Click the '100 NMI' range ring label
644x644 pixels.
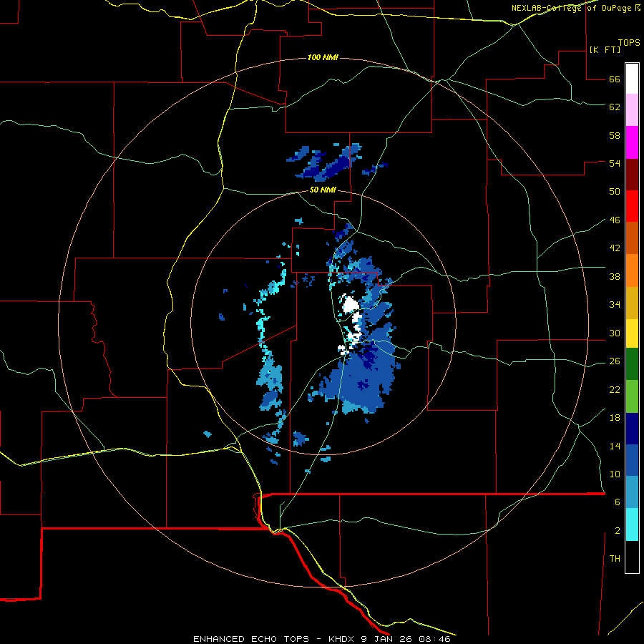[x=323, y=57]
